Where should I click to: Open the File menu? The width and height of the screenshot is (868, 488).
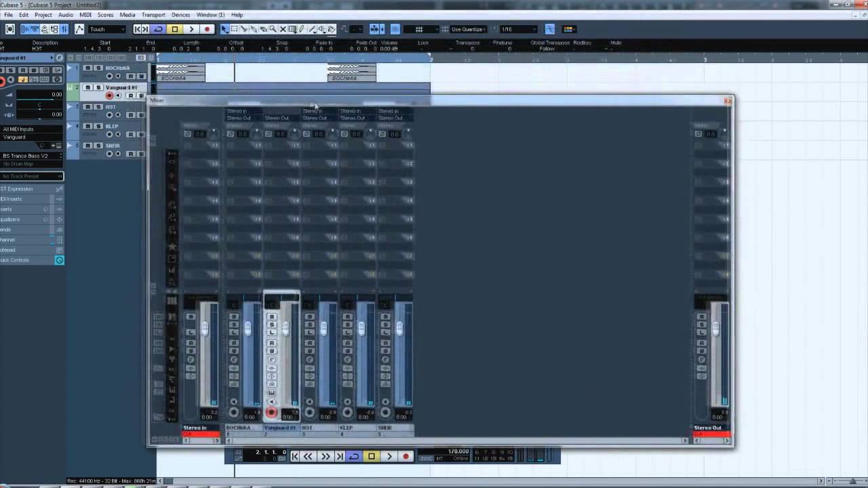[x=9, y=15]
